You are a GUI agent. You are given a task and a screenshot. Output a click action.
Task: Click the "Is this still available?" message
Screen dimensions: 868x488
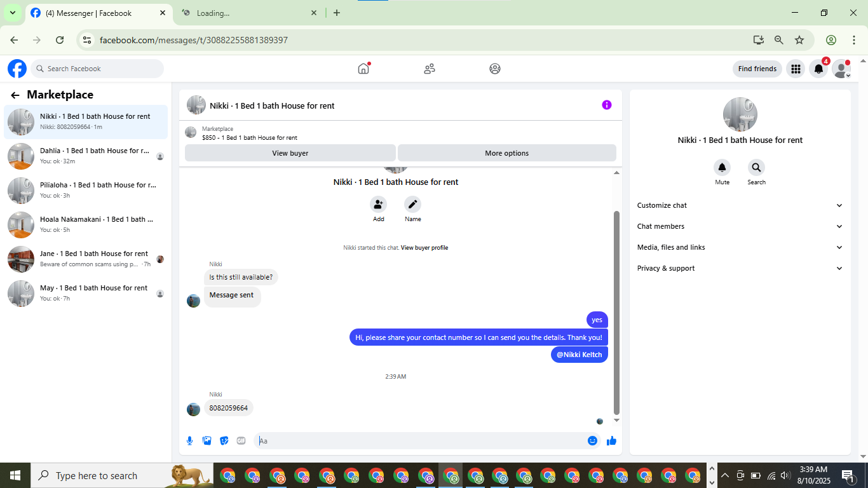tap(241, 277)
